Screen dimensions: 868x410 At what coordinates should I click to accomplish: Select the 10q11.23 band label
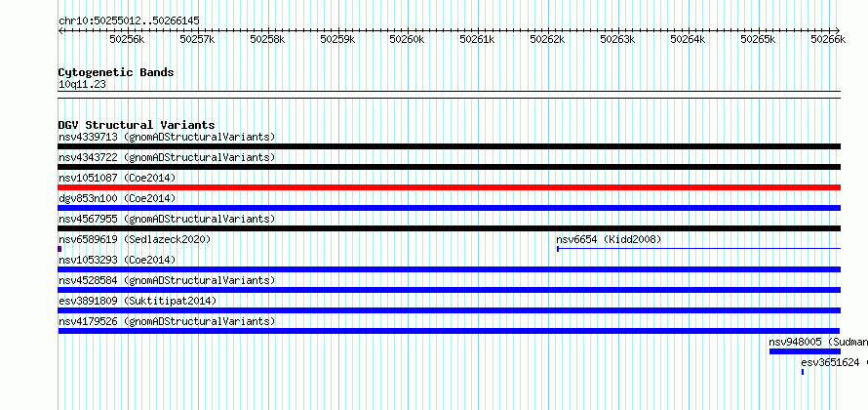click(82, 85)
